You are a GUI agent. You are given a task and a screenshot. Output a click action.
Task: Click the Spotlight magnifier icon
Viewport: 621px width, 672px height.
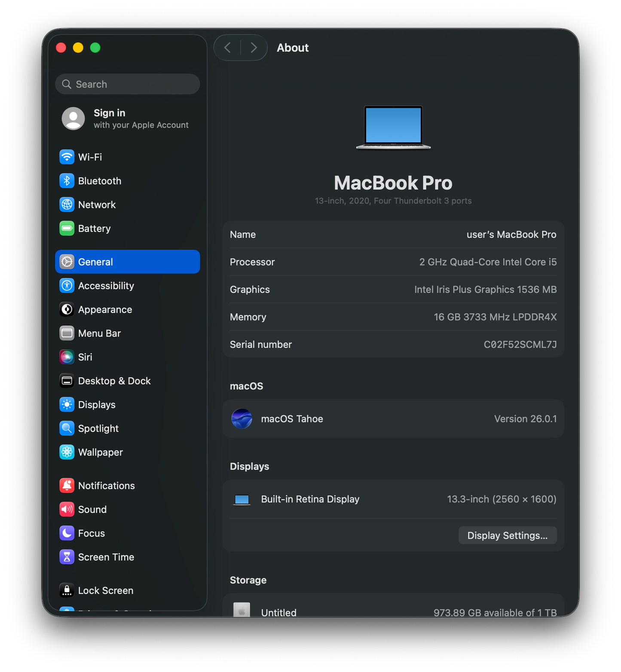click(67, 428)
